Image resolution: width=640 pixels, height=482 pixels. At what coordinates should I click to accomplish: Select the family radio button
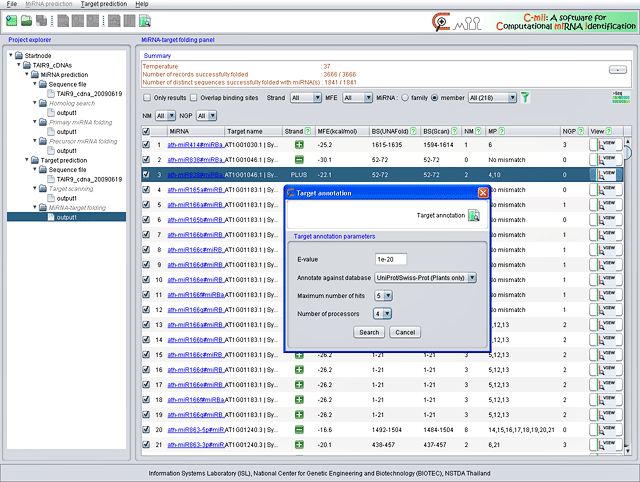point(405,98)
